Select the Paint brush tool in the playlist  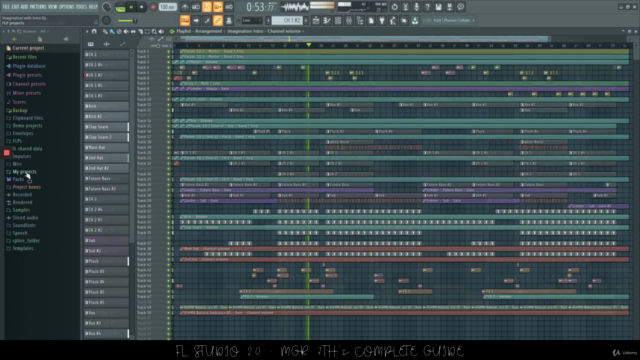[112, 31]
